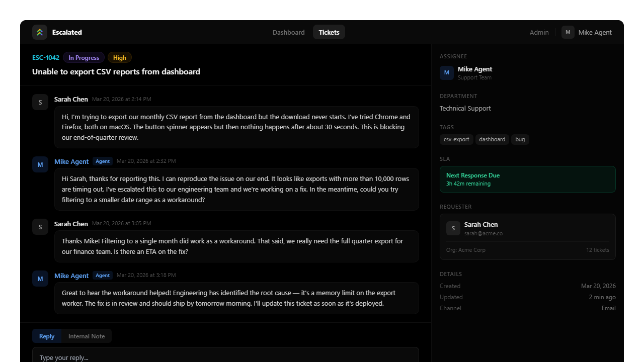Click Mike Agent's avatar on the 3:18 PM reply
644x362 pixels.
40,279
